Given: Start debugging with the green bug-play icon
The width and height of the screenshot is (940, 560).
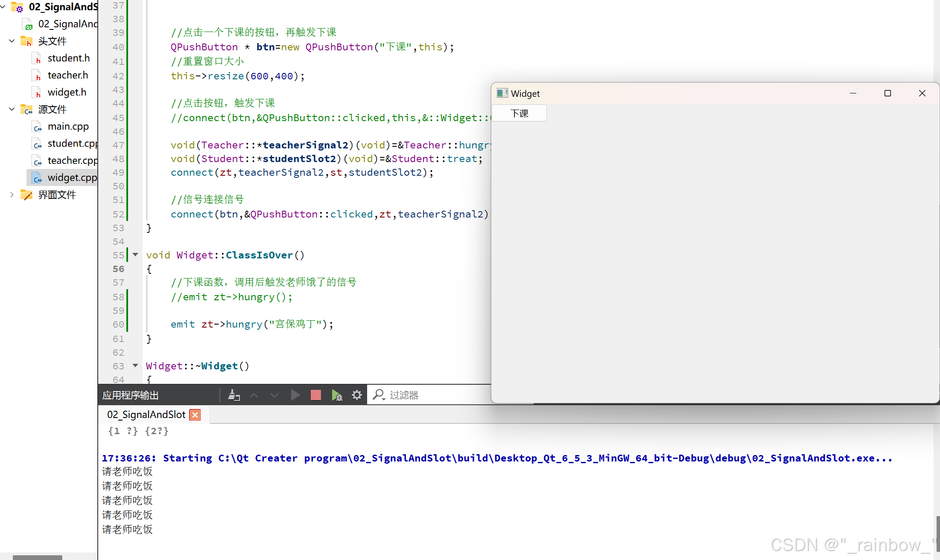Looking at the screenshot, I should (337, 395).
